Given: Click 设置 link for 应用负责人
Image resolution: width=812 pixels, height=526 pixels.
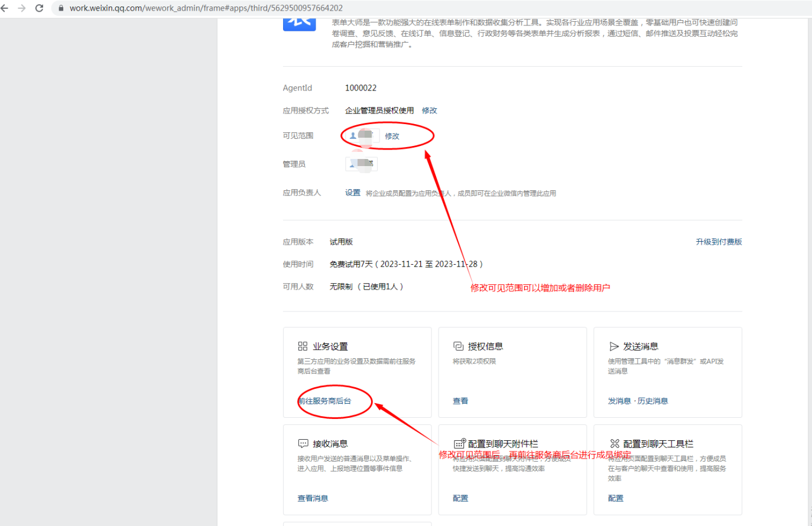Looking at the screenshot, I should click(353, 193).
